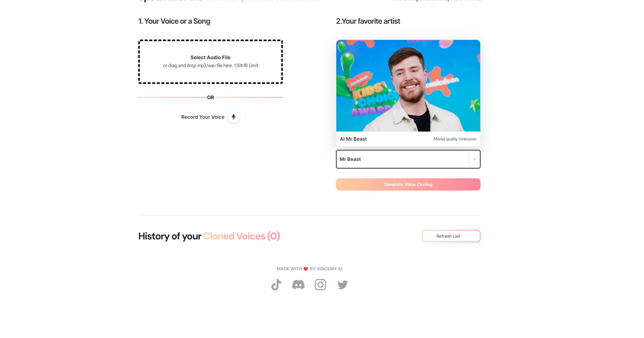Click History of your Cloned Voices section
The width and height of the screenshot is (644, 338).
[x=209, y=236]
